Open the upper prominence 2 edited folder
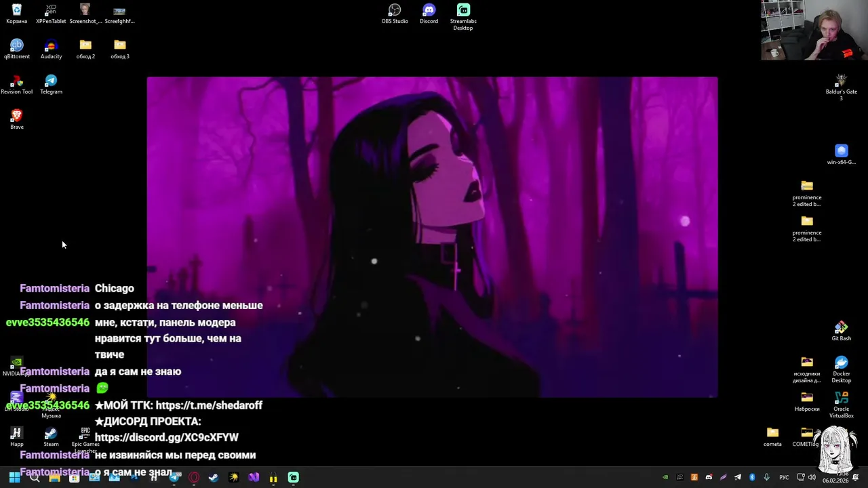This screenshot has width=868, height=488. tap(806, 193)
